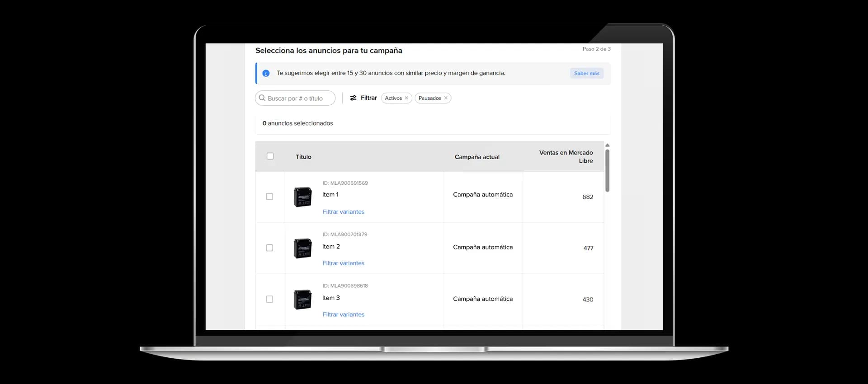The image size is (868, 384).
Task: Click the table scrollbar thumb
Action: tap(607, 170)
